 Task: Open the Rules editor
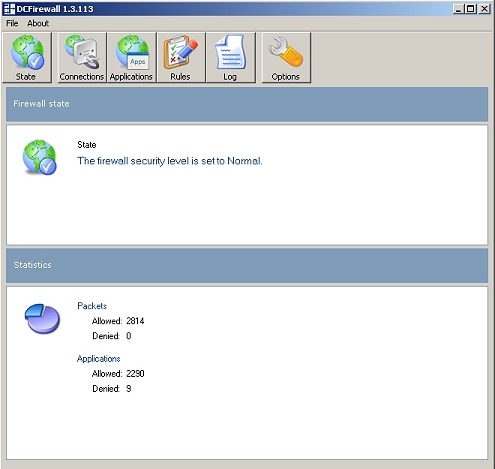(x=181, y=58)
